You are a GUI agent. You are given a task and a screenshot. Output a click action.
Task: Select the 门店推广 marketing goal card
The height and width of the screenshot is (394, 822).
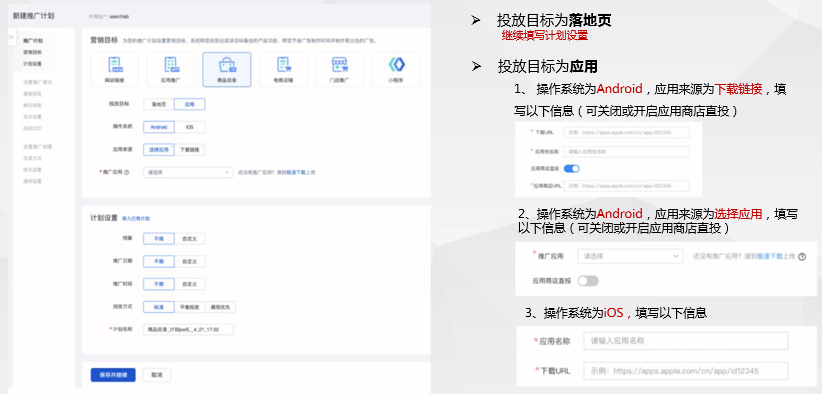[x=339, y=69]
